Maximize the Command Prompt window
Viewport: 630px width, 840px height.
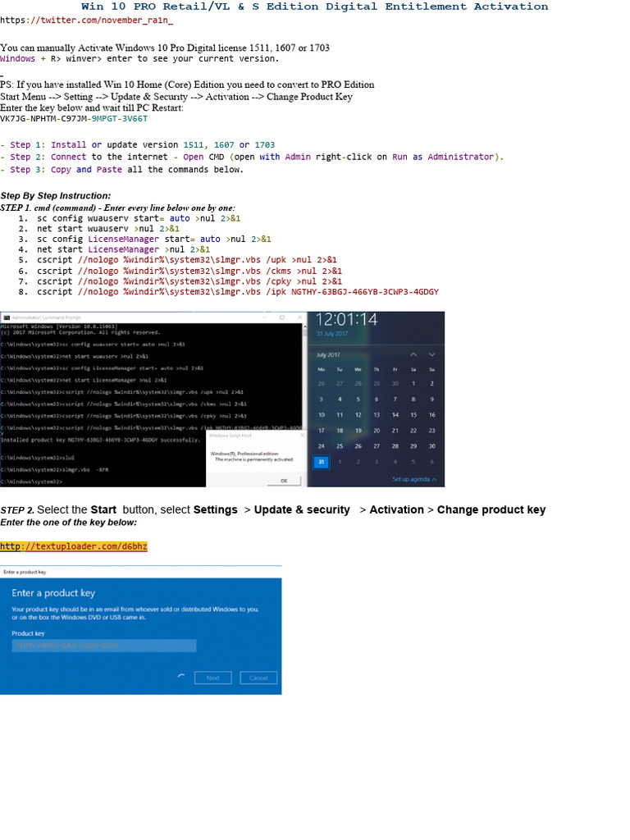click(x=282, y=317)
